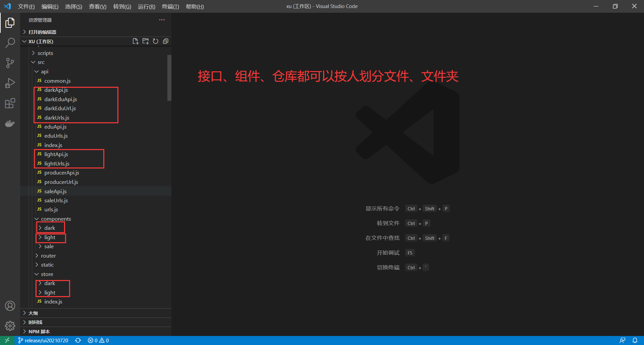Image resolution: width=644 pixels, height=345 pixels.
Task: Open index.js in store folder
Action: click(x=96, y=301)
